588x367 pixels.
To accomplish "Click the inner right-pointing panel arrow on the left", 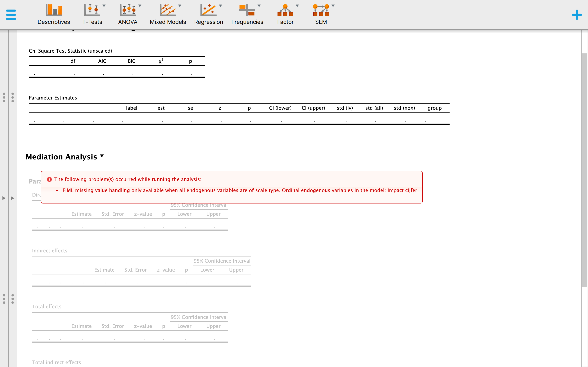I will pos(13,198).
